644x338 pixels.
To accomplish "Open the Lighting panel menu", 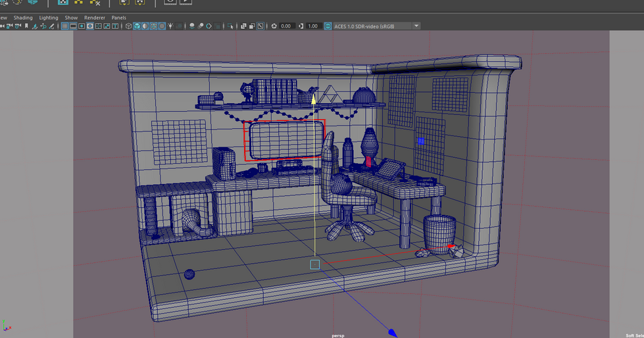I will [49, 18].
